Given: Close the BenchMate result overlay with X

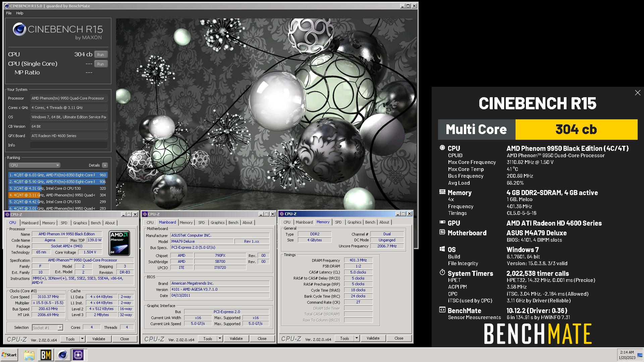Looking at the screenshot, I should (638, 93).
